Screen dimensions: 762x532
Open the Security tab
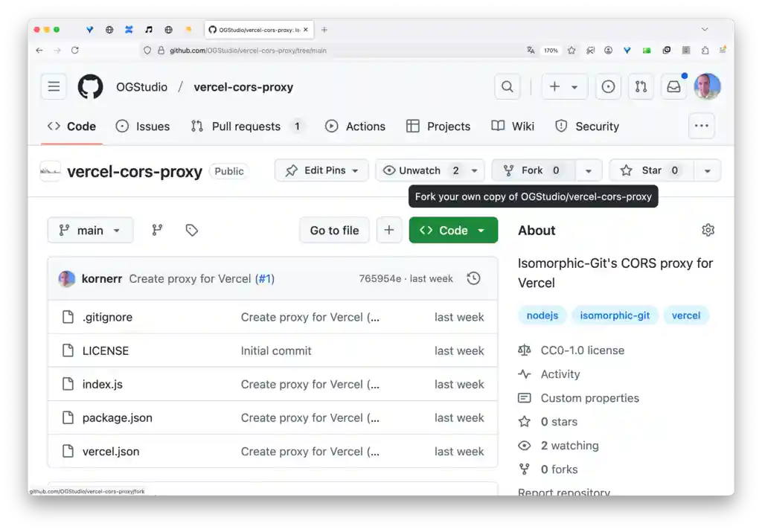587,126
